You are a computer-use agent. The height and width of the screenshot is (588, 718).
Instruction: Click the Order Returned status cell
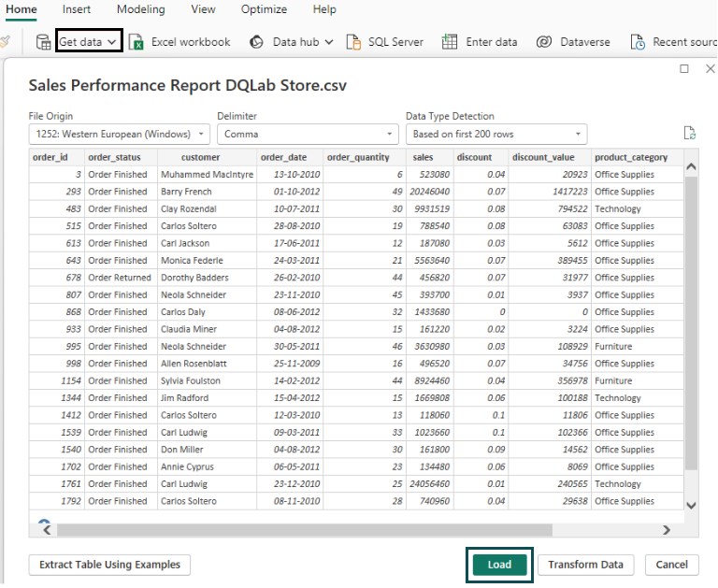tap(120, 278)
